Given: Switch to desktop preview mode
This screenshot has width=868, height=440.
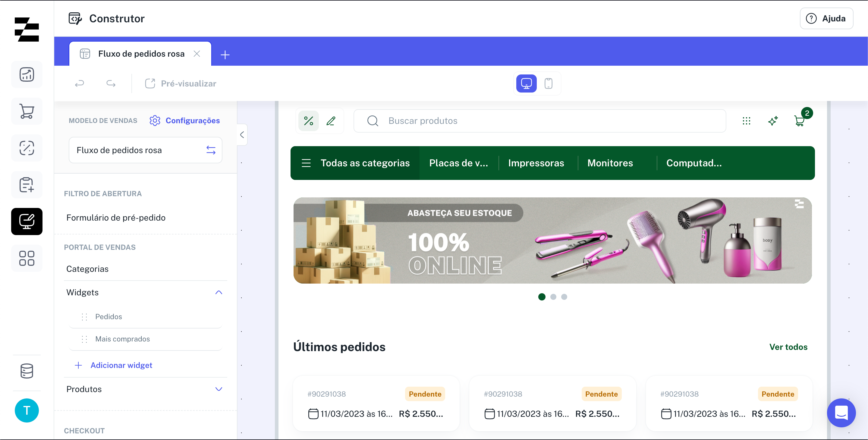Looking at the screenshot, I should click(526, 83).
